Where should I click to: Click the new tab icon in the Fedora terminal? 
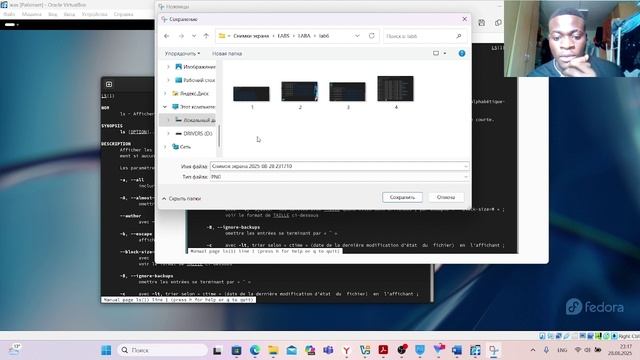109,84
